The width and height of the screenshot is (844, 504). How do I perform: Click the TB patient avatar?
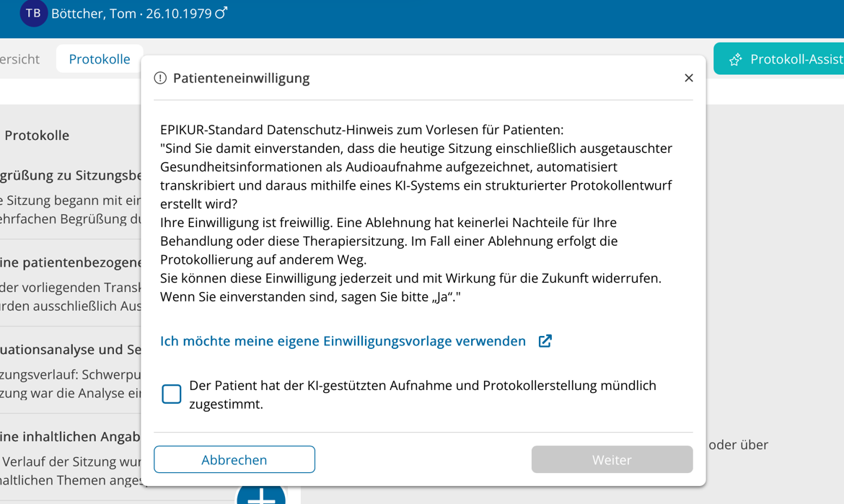[33, 13]
